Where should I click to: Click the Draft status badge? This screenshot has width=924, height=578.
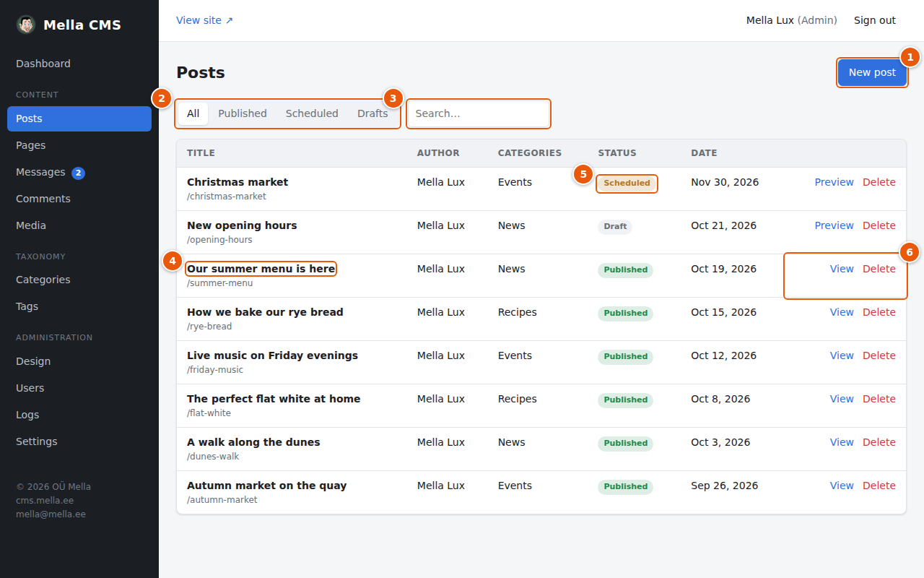[615, 227]
